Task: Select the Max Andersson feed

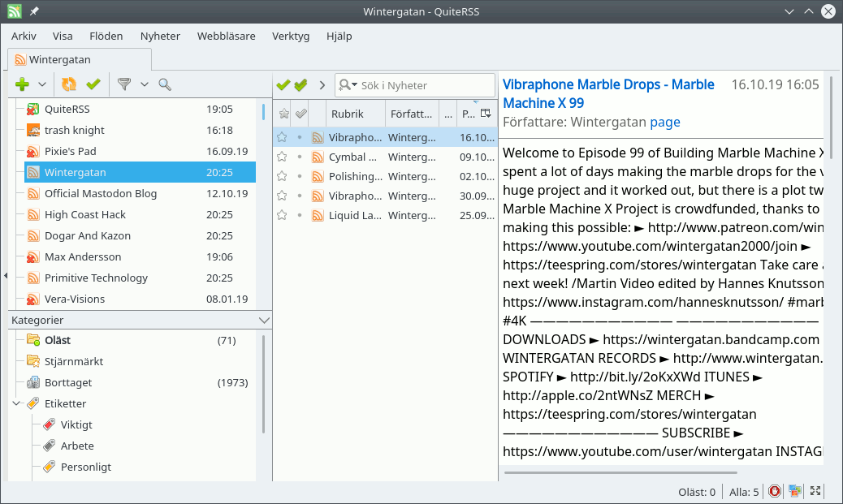Action: point(140,256)
